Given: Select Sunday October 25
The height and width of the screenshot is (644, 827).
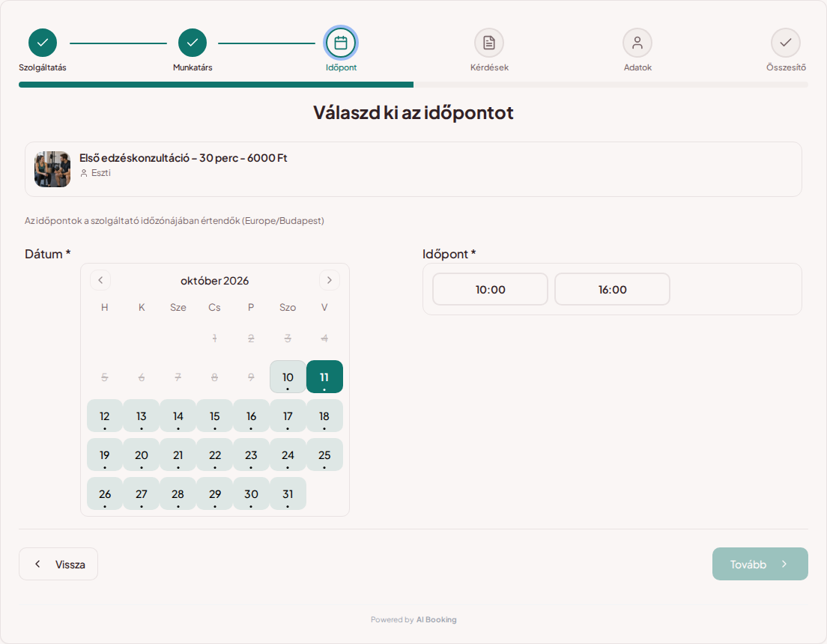Looking at the screenshot, I should click(x=324, y=455).
